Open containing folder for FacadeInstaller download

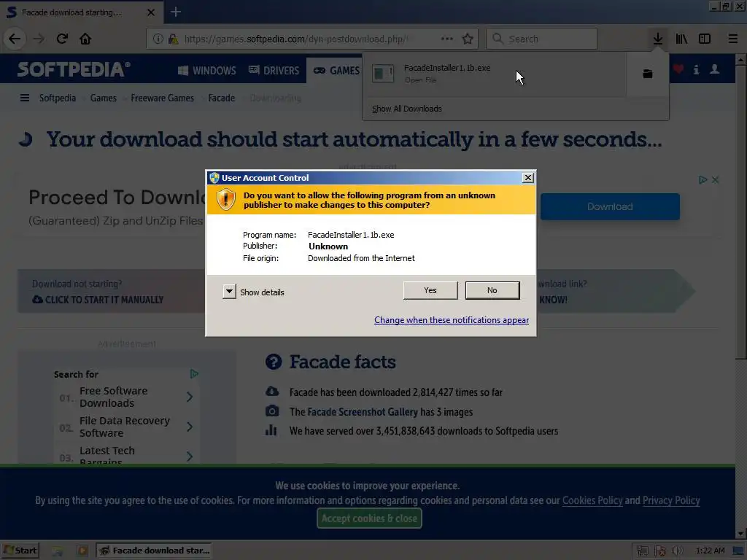click(x=648, y=74)
